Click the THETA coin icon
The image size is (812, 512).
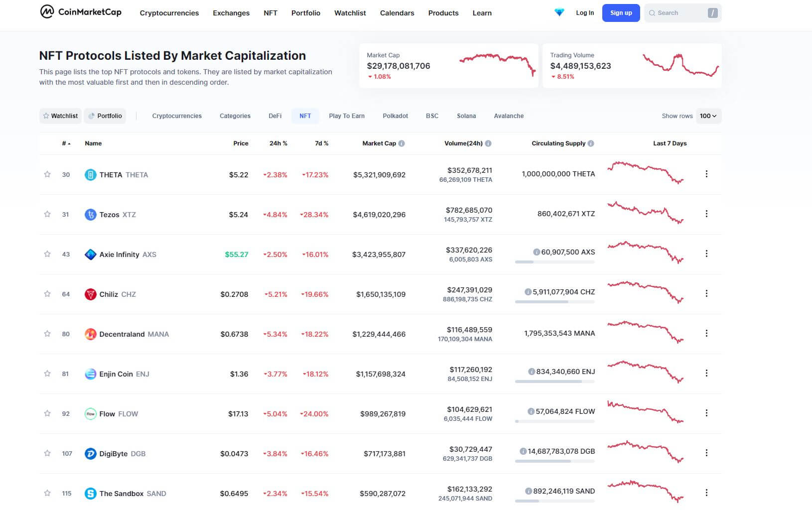pos(90,175)
